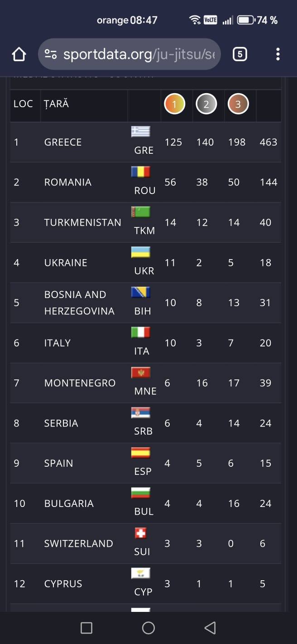Click the bronze medal column icon

pyautogui.click(x=238, y=104)
